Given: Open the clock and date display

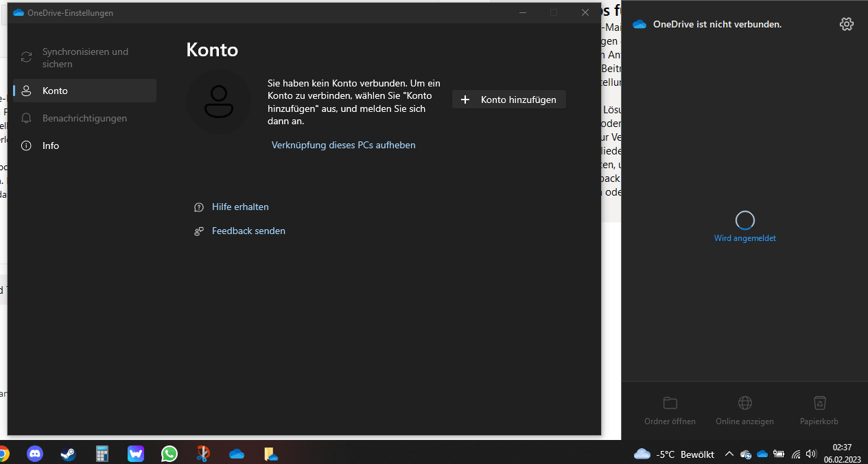Looking at the screenshot, I should click(842, 454).
